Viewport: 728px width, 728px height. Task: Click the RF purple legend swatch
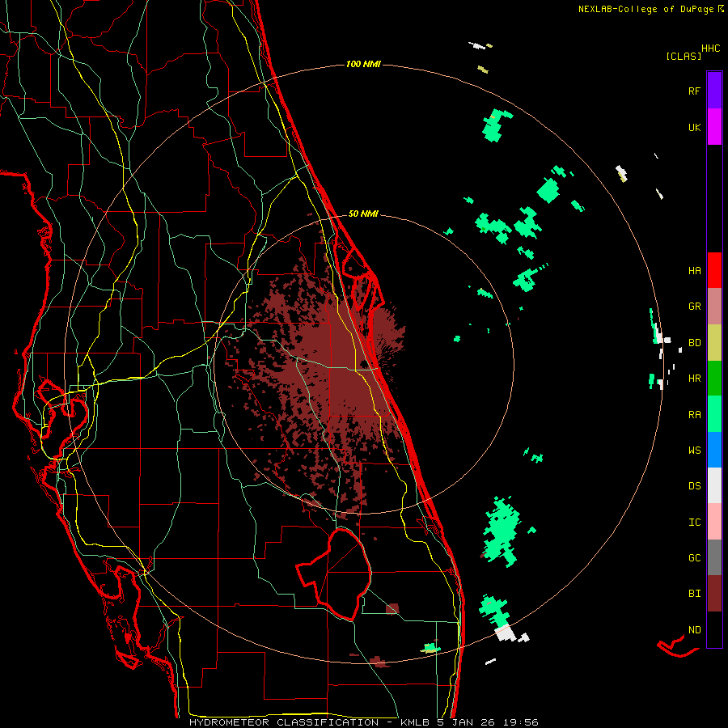pos(714,91)
